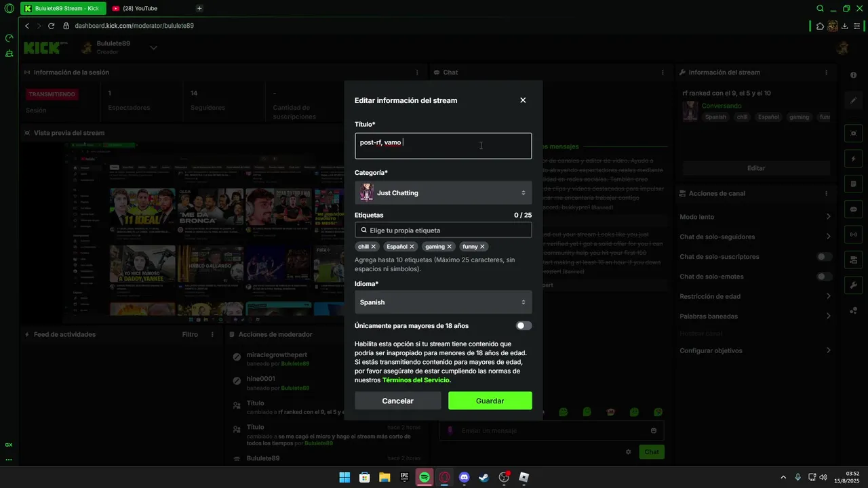Open Steam from the taskbar
The height and width of the screenshot is (488, 868).
click(484, 477)
